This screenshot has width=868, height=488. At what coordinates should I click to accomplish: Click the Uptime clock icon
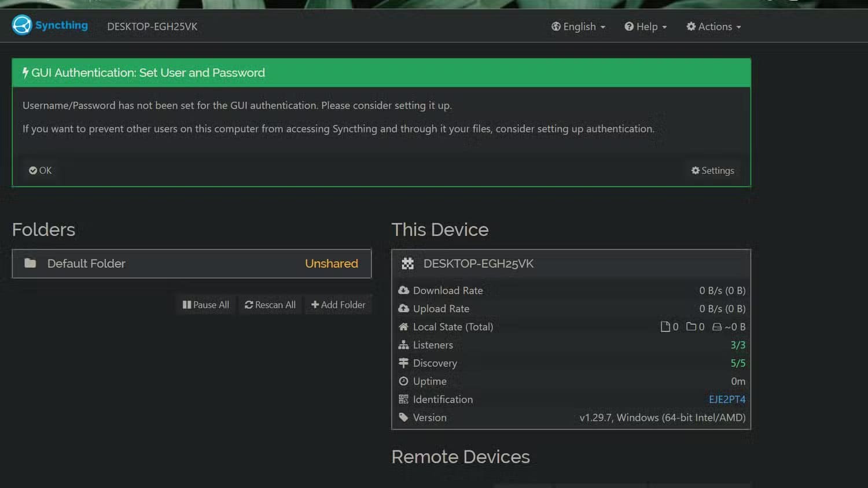click(403, 381)
